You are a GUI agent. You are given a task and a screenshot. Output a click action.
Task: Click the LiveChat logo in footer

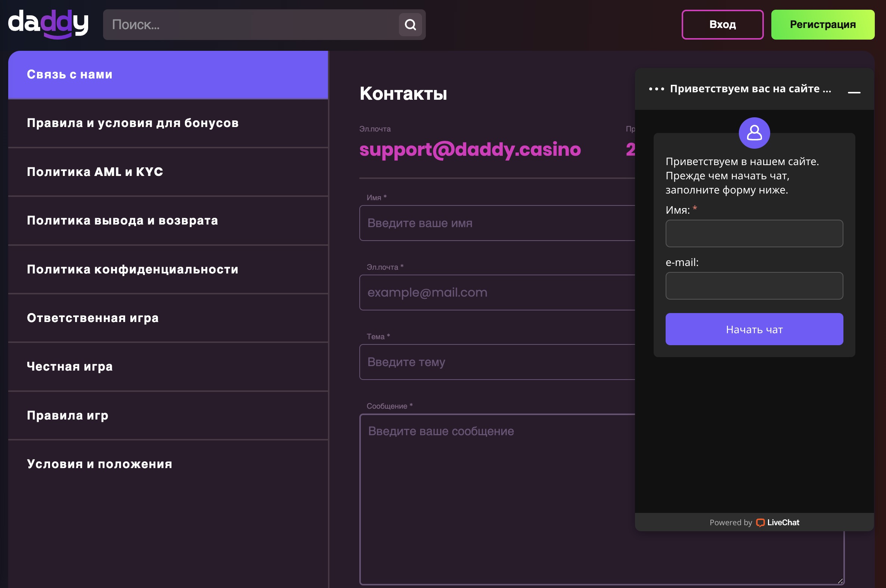(x=777, y=522)
